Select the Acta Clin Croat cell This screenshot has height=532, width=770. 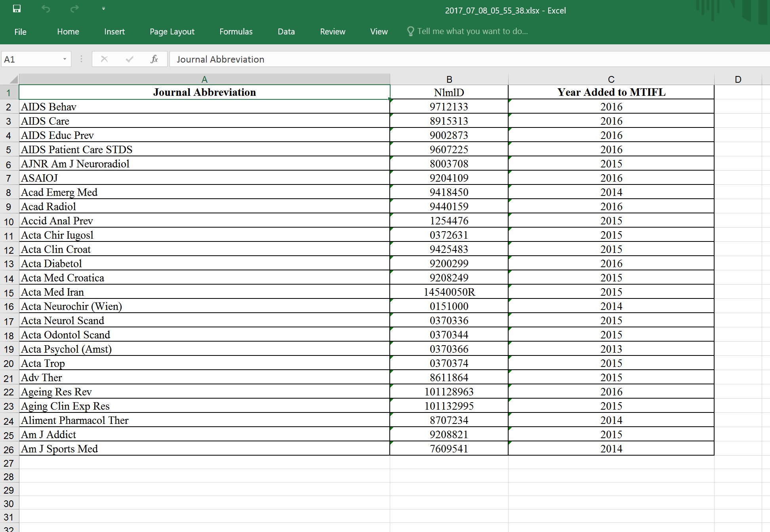click(204, 249)
